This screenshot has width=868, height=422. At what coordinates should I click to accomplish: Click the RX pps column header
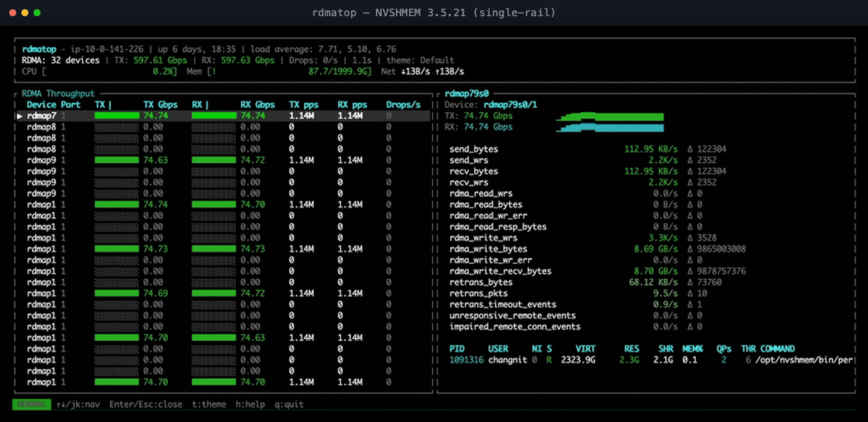point(352,105)
